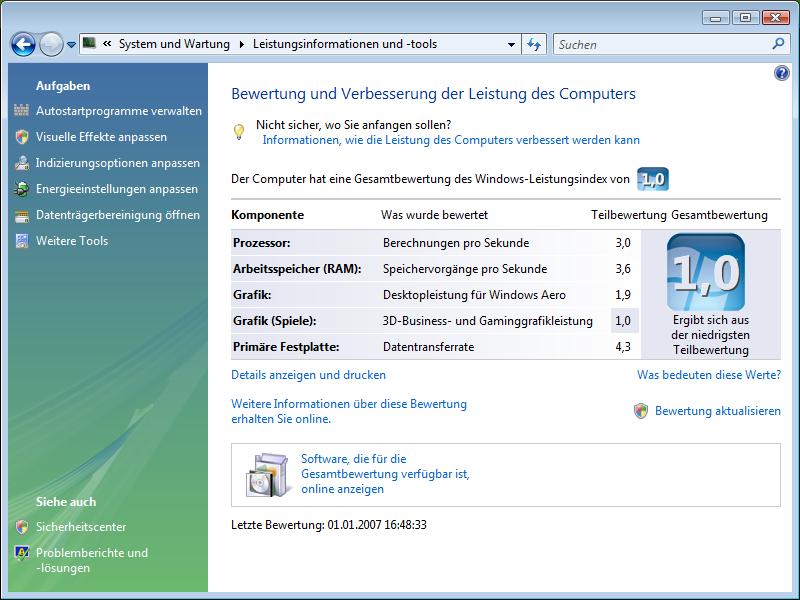The width and height of the screenshot is (800, 600).
Task: Expand the System und Wartung breadcrumb arrow
Action: pos(241,44)
